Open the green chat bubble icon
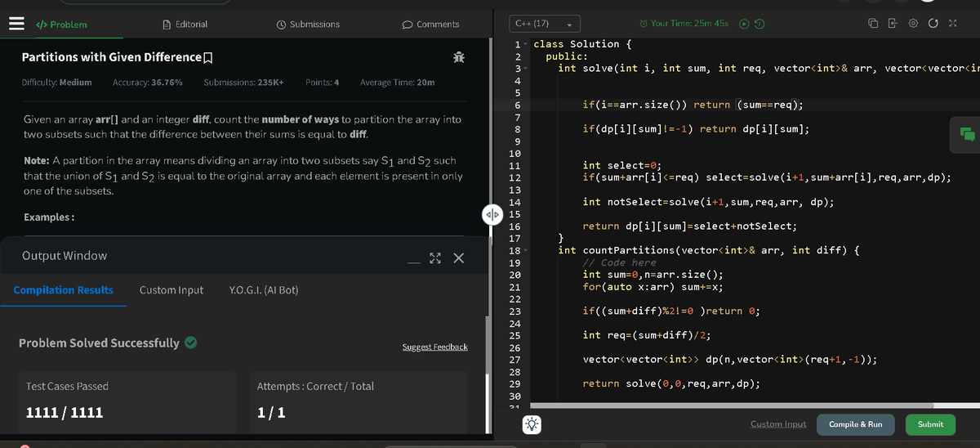 (x=967, y=134)
